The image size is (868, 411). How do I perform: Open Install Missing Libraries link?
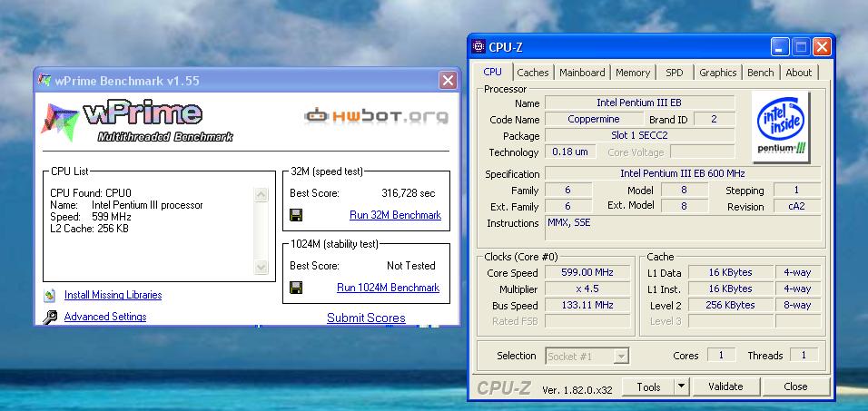point(113,295)
